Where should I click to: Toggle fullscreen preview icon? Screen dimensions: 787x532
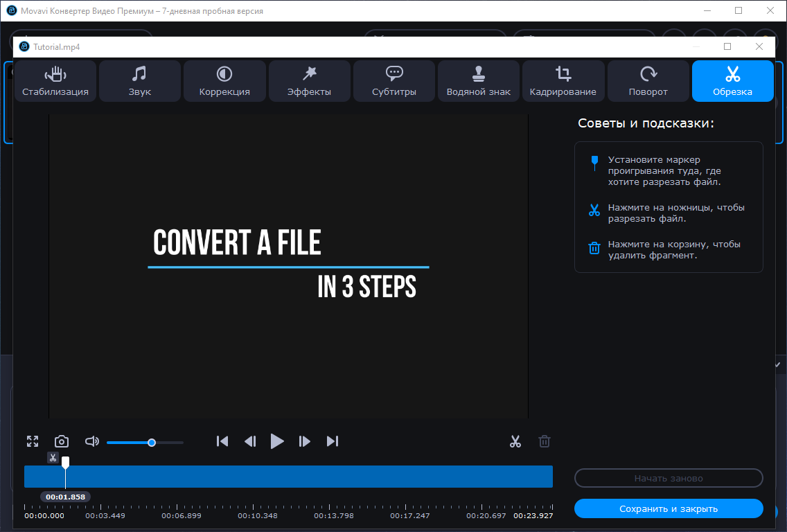coord(33,441)
